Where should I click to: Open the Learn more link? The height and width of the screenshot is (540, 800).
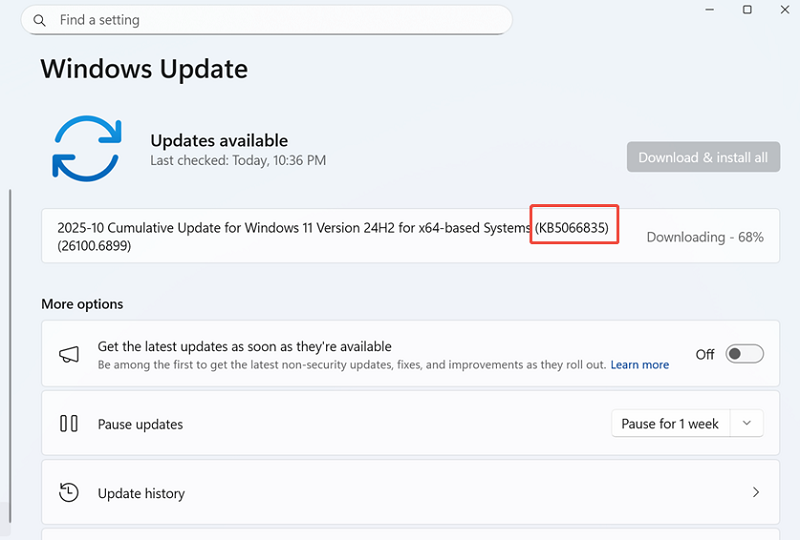click(x=640, y=365)
